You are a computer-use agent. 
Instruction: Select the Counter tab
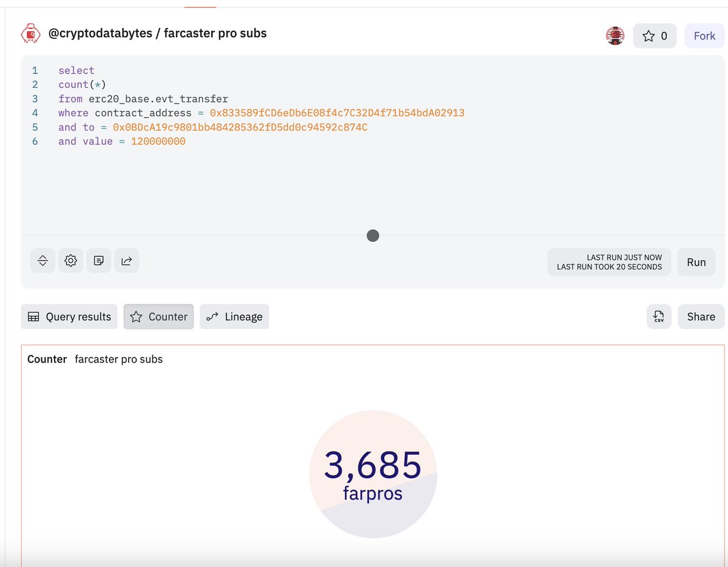(159, 317)
